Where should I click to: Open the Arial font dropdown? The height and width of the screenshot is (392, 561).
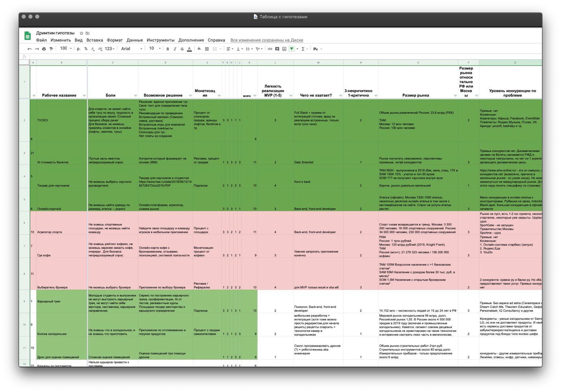pyautogui.click(x=132, y=49)
